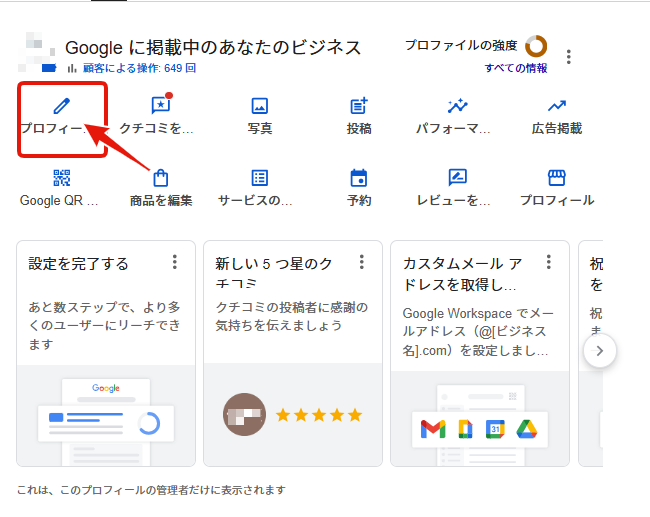Click the profile strength progress ring
The width and height of the screenshot is (650, 517).
[536, 46]
